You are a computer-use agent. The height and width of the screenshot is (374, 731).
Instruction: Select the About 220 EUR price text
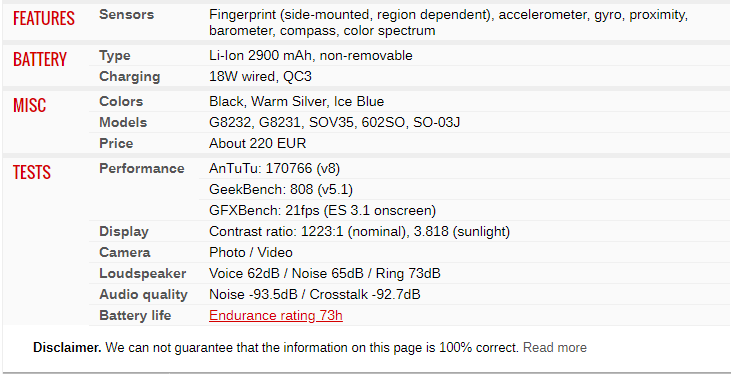click(257, 143)
